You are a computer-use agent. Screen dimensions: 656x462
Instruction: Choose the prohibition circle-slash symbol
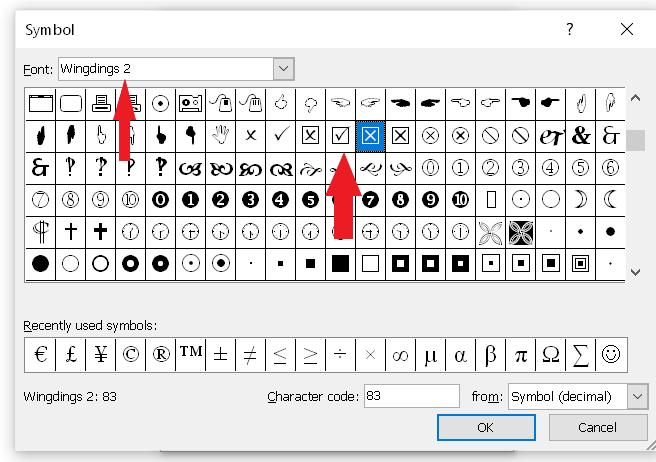point(490,136)
